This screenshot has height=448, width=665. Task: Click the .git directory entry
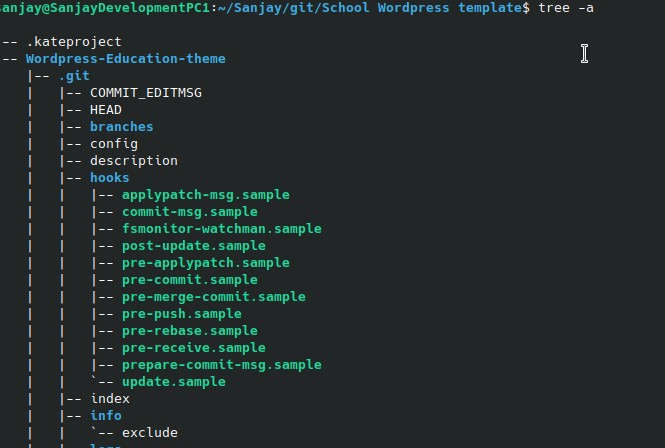(x=74, y=76)
